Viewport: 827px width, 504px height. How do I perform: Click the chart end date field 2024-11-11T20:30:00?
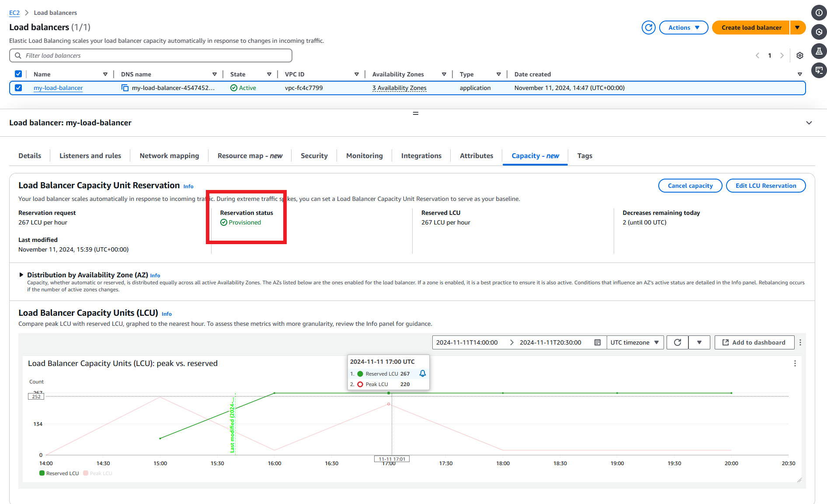550,342
